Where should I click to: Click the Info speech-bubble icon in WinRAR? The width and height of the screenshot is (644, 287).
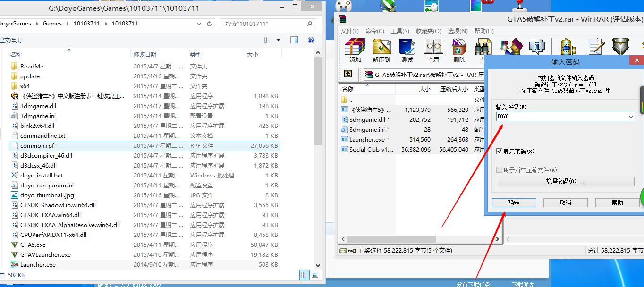537,47
